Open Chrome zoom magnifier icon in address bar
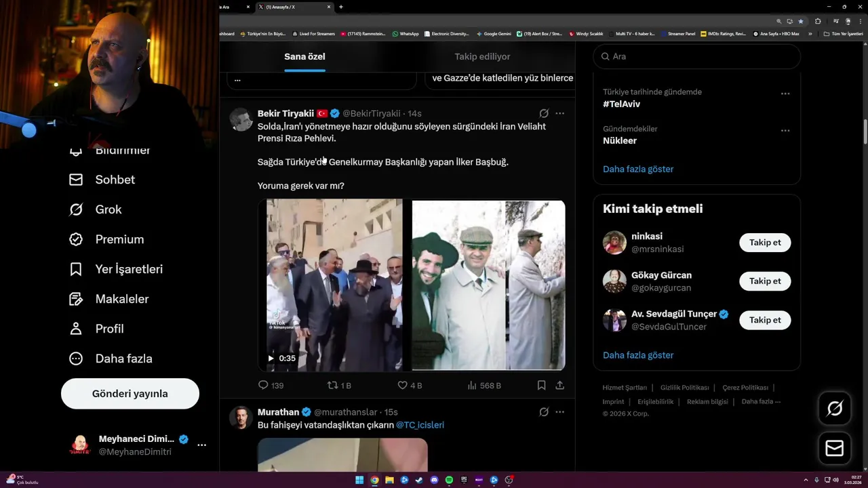 [779, 21]
